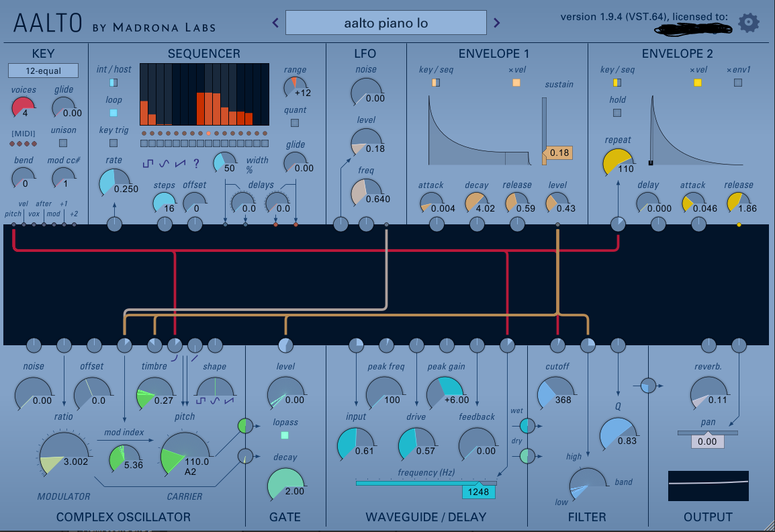Click the random question mark sequencer icon
Screen dimensions: 775x532
[x=196, y=163]
